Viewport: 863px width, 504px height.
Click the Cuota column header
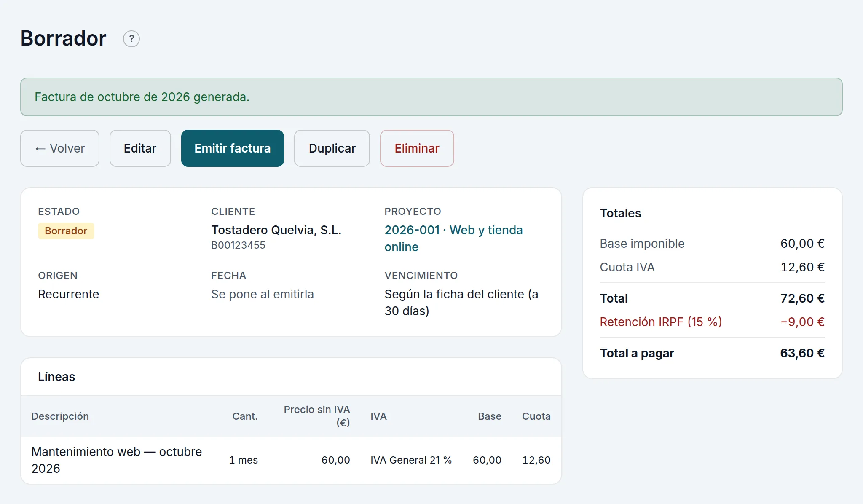tap(536, 416)
